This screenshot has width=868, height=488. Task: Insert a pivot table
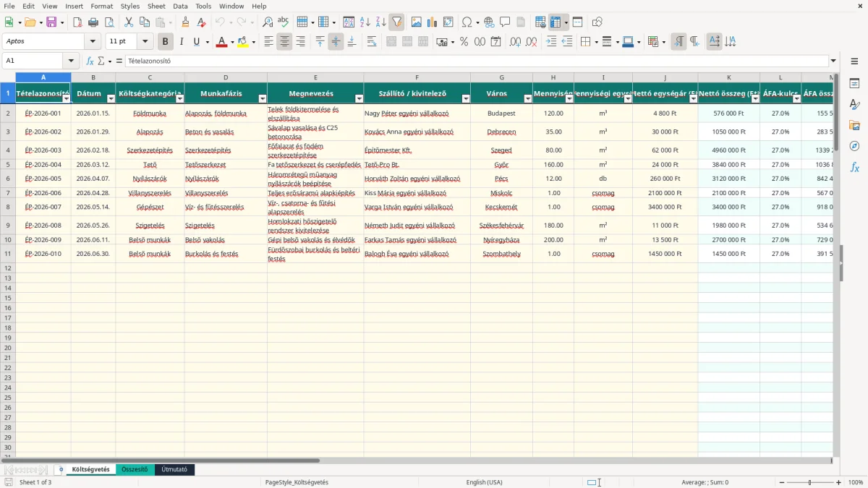click(x=448, y=22)
